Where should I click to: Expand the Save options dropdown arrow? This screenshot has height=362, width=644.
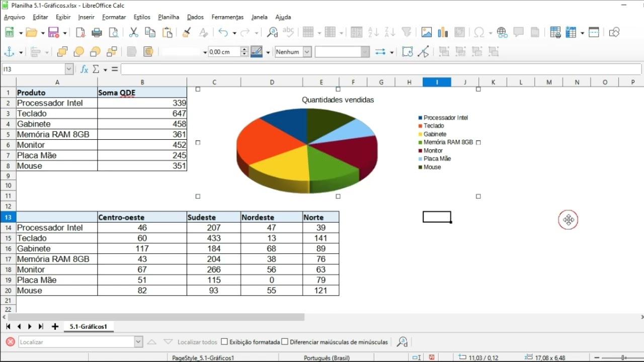click(x=65, y=33)
